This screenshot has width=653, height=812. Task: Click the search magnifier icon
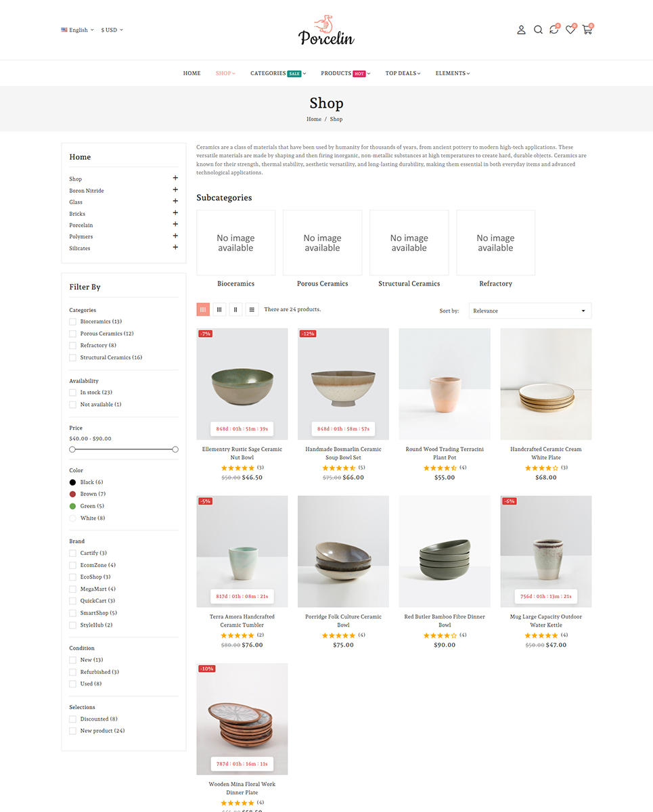pyautogui.click(x=538, y=30)
